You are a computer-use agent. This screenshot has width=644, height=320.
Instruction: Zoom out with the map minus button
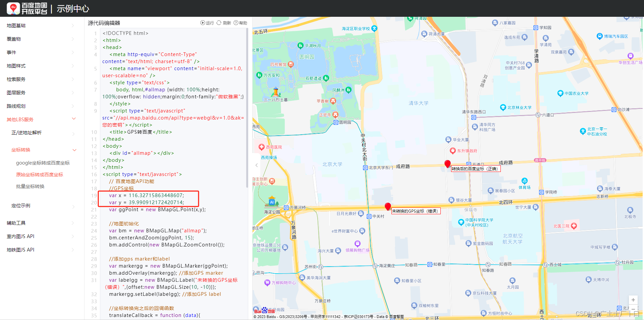tap(633, 309)
